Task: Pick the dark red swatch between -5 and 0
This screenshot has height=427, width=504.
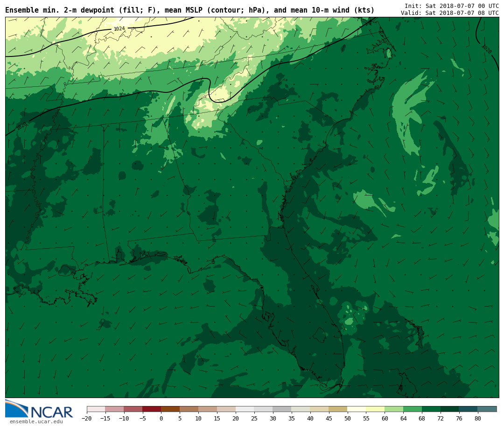Action: tap(152, 409)
